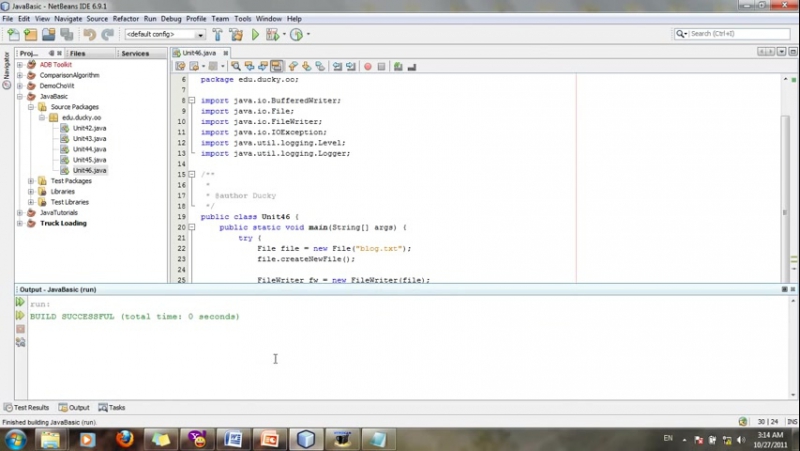Select the Unit46.java editor tab

pos(199,53)
